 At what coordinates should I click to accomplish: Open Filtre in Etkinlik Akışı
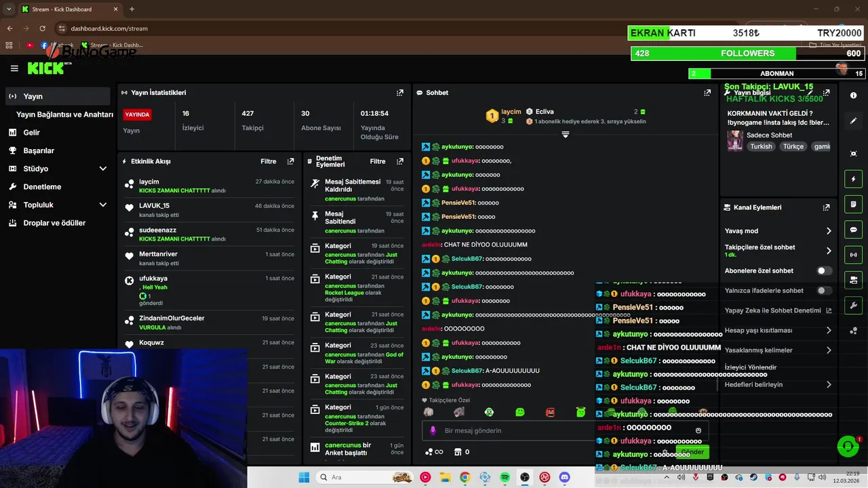pos(269,161)
